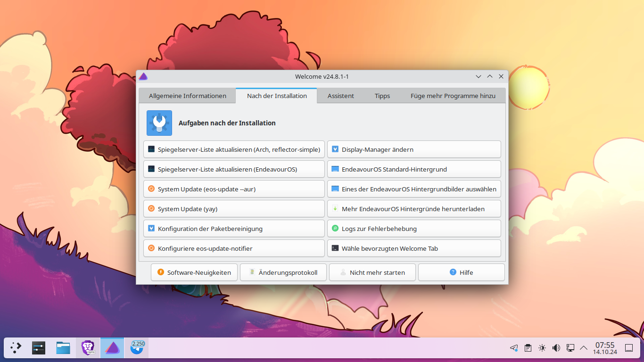Open the network tray icon
Image resolution: width=644 pixels, height=362 pixels.
pyautogui.click(x=570, y=348)
